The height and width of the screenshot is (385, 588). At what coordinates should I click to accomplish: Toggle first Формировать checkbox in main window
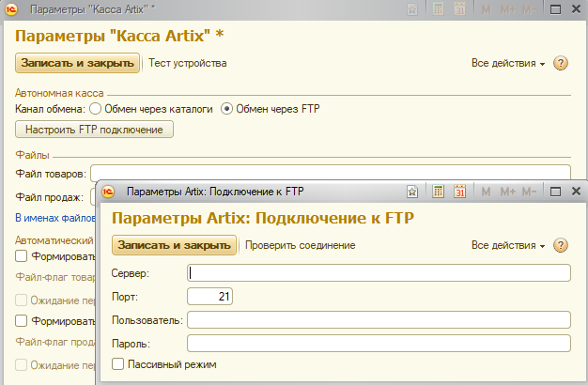tap(21, 256)
